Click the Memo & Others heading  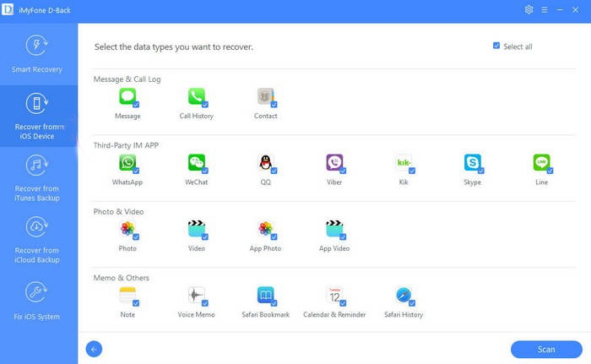[121, 278]
